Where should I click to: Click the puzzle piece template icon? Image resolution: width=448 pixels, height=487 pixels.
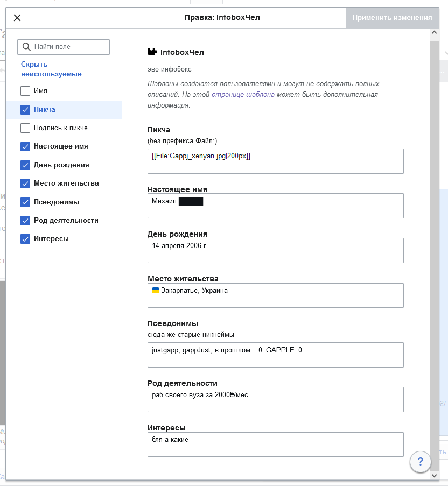[152, 52]
